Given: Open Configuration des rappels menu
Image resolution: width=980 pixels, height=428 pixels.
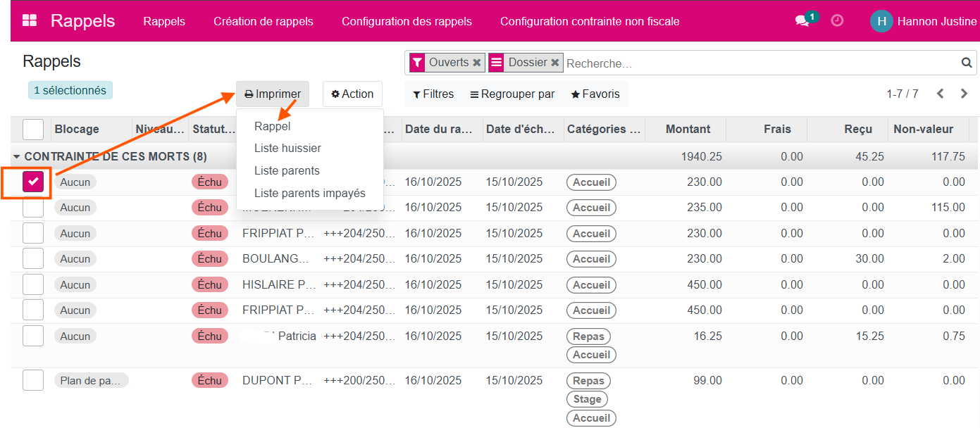Looking at the screenshot, I should pos(407,21).
